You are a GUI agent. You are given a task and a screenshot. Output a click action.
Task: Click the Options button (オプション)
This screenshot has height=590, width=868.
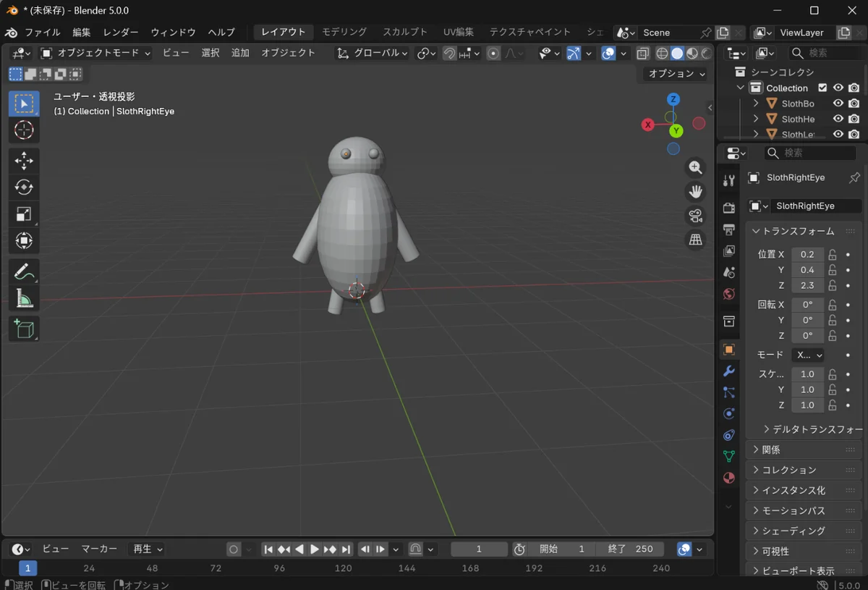[x=676, y=74]
